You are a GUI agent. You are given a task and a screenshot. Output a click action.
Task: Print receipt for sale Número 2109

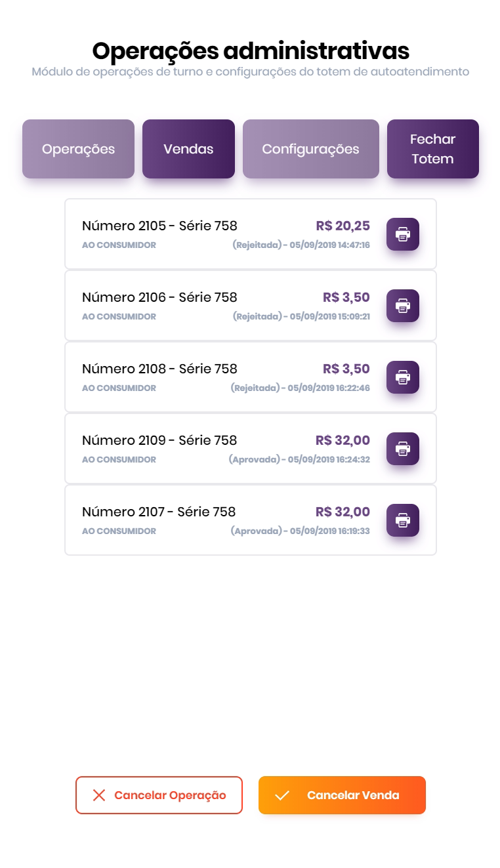coord(402,449)
